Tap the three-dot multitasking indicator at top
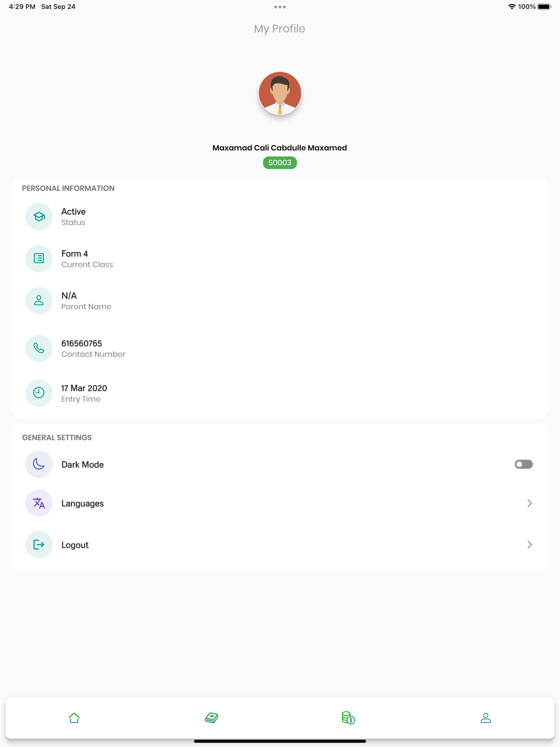The image size is (560, 747). click(280, 7)
